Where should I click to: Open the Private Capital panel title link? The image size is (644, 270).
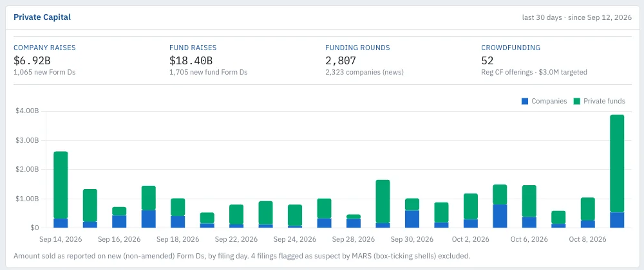43,17
